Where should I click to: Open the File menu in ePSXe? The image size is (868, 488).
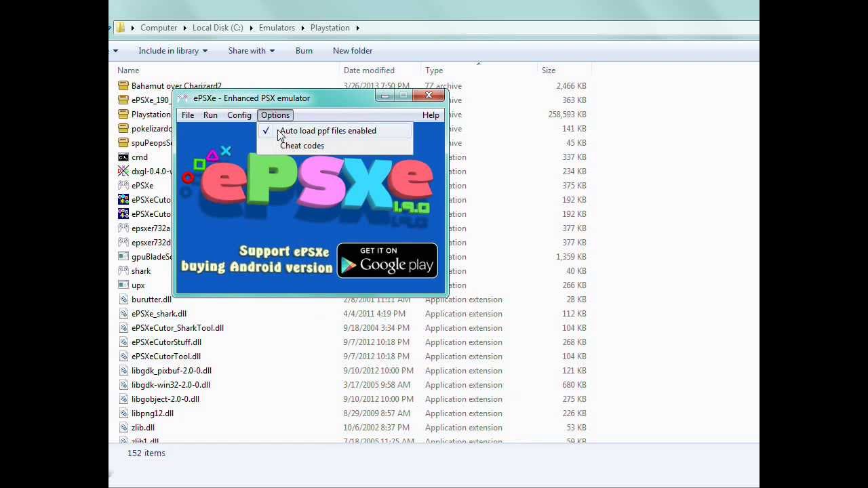tap(188, 115)
